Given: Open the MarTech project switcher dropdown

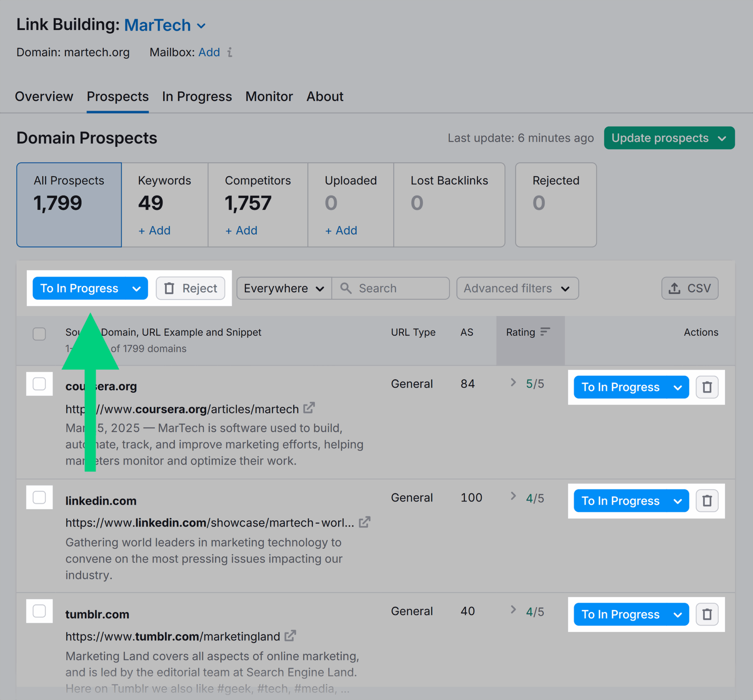Looking at the screenshot, I should [201, 25].
